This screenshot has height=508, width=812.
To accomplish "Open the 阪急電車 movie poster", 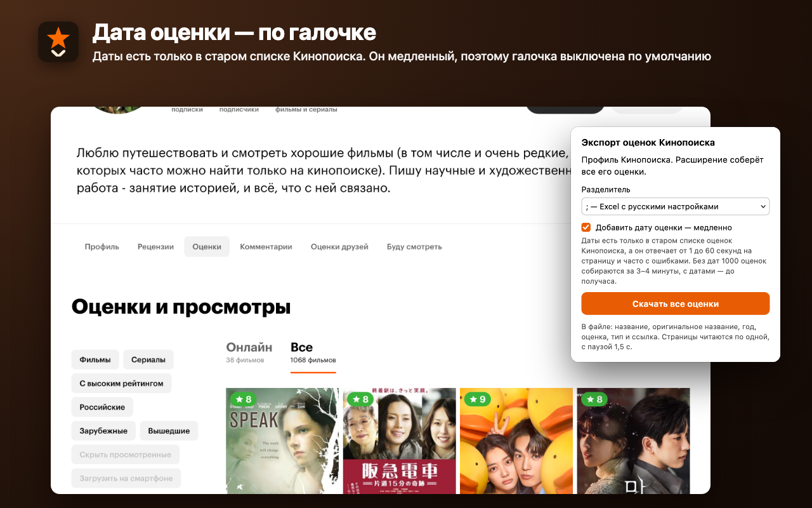I will pos(400,441).
